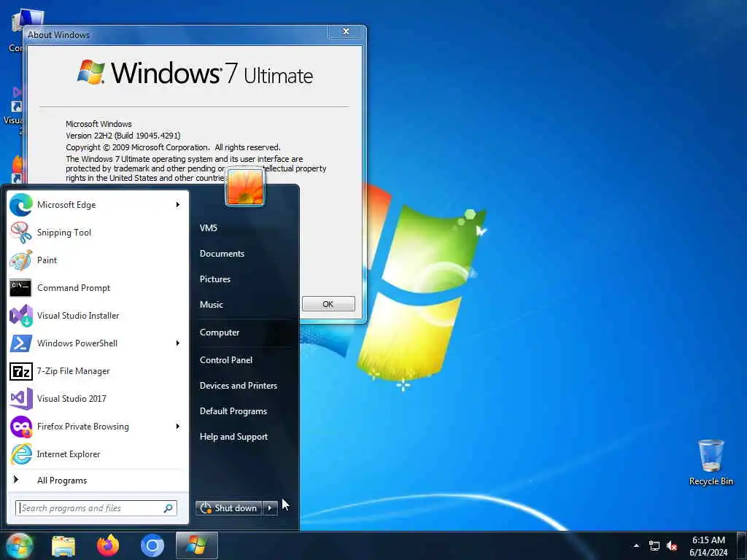
Task: Open the blue circle browser taskbar icon
Action: pos(152,545)
